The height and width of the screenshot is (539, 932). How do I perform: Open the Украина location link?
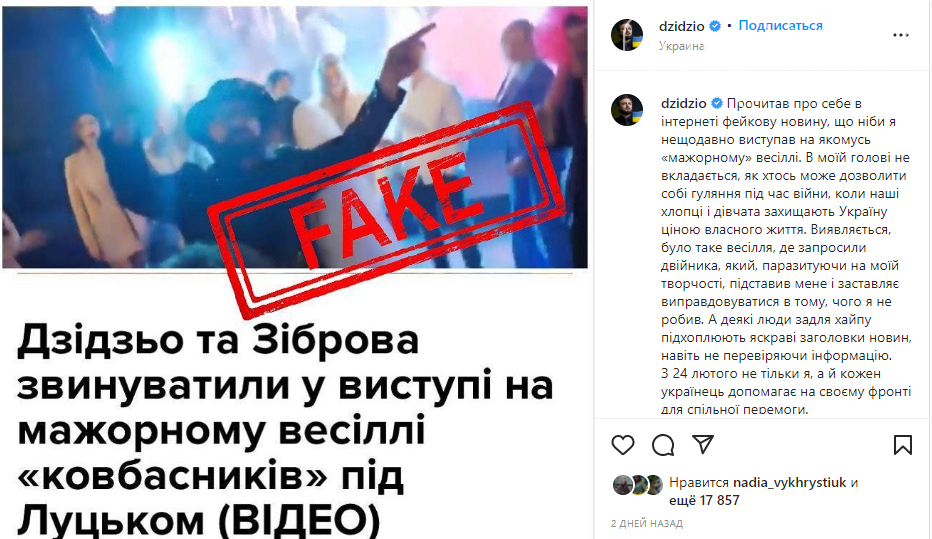point(681,46)
